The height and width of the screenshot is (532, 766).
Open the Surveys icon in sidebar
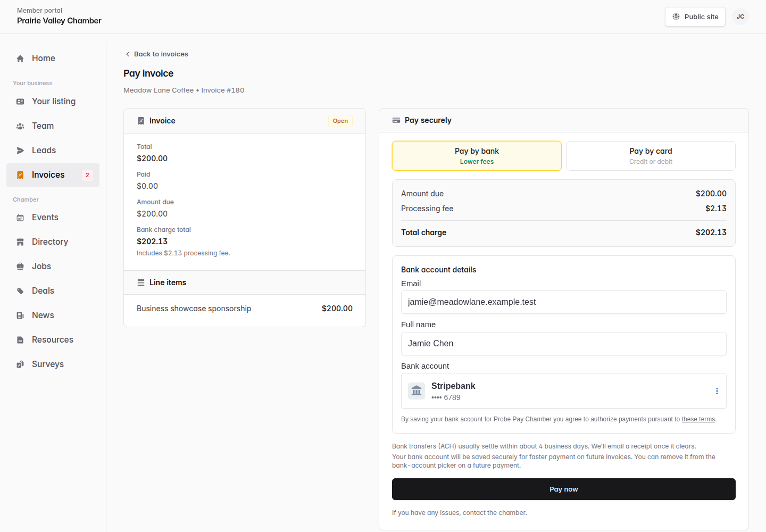(20, 364)
